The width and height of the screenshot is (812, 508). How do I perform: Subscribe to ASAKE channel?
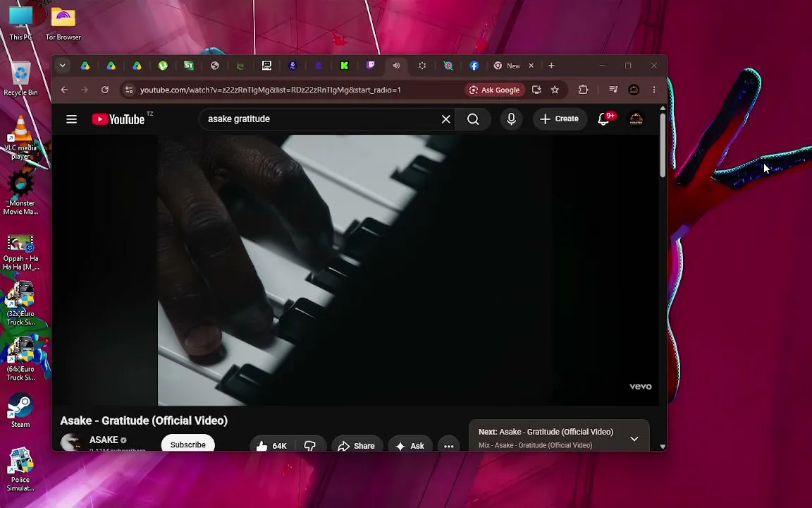pos(188,445)
